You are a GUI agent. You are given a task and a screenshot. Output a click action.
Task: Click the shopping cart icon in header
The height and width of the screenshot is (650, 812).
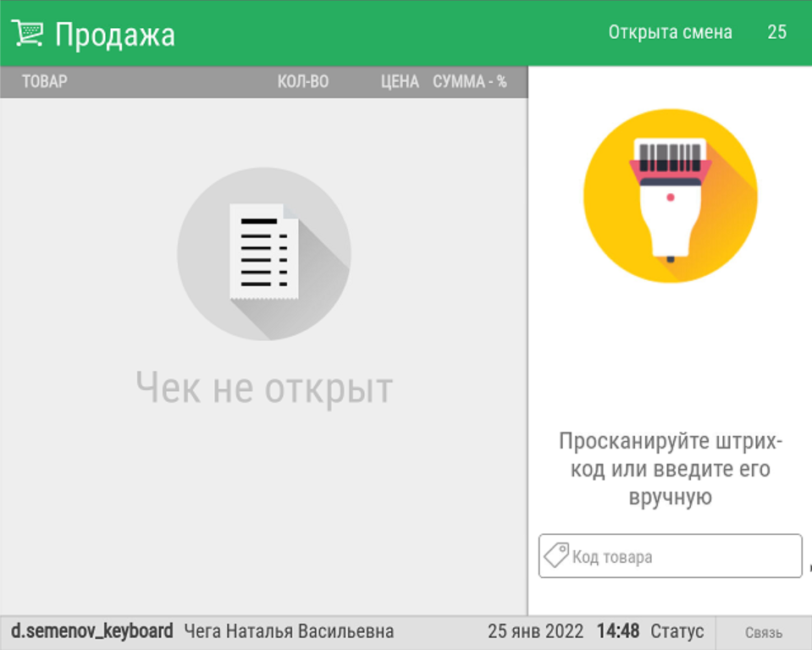click(x=27, y=33)
